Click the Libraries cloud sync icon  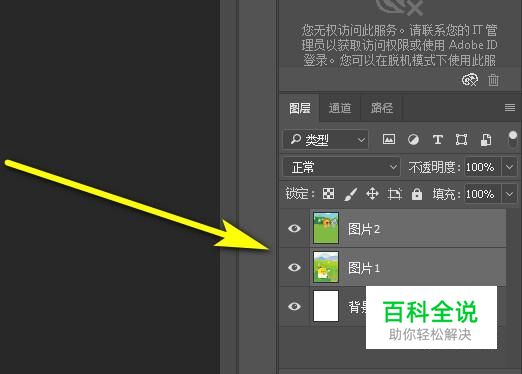470,80
